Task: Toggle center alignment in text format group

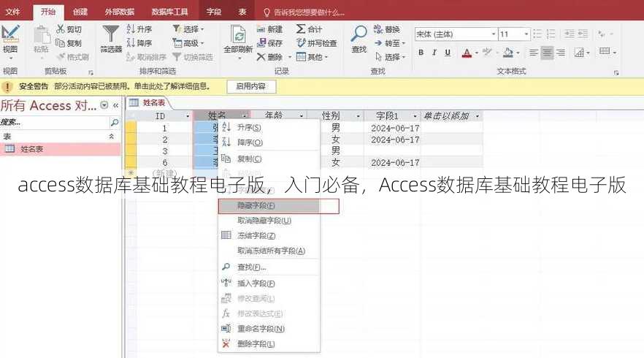Action: click(547, 53)
